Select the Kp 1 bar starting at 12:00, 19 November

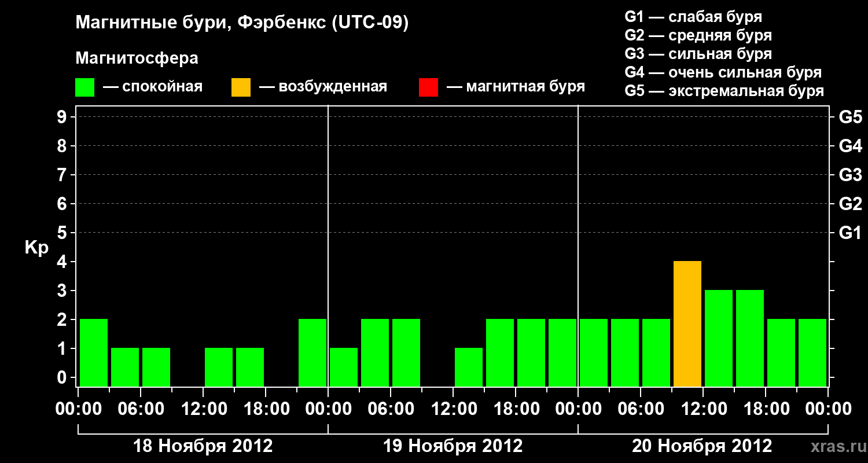coord(469,367)
